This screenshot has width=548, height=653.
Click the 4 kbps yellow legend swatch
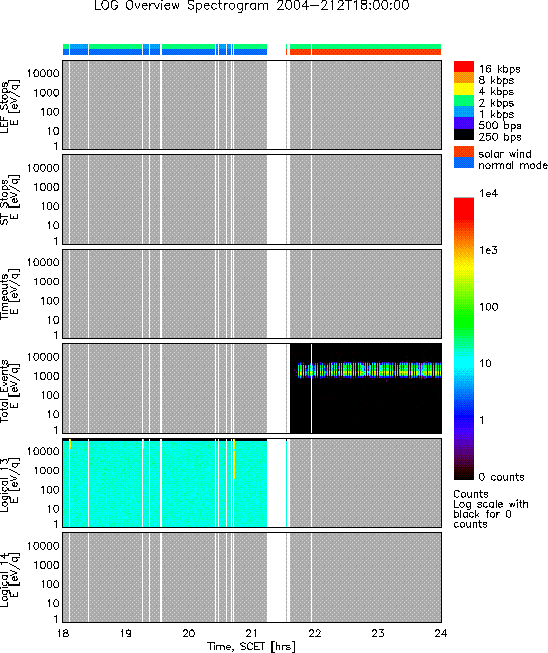click(464, 90)
